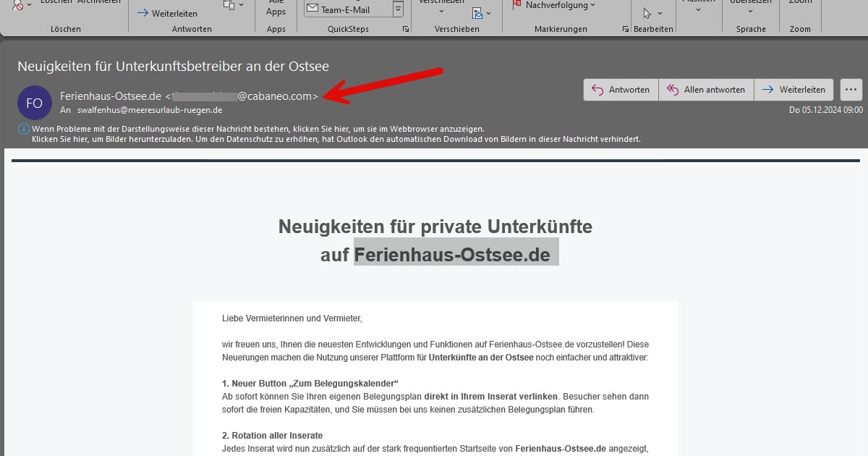Click heading 1. Neuer Button Zum Belegungskalender

point(310,383)
